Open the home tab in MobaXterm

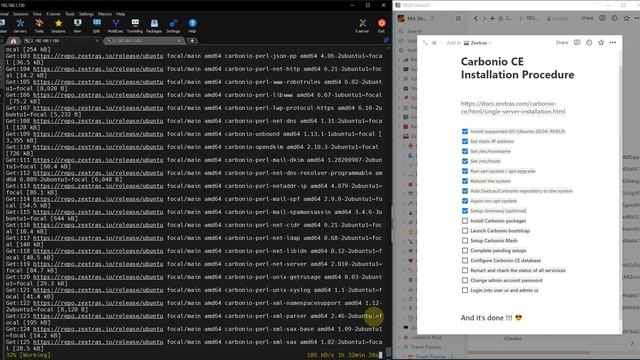click(13, 41)
